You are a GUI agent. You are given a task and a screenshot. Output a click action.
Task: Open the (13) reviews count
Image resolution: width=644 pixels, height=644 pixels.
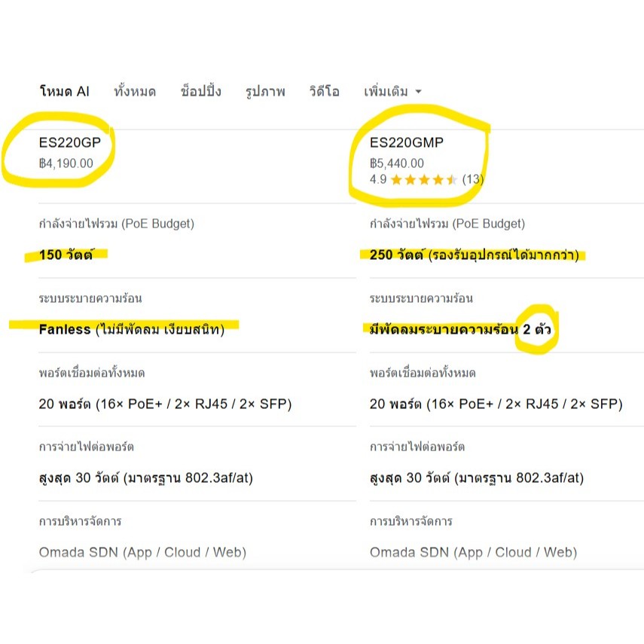pos(473,179)
